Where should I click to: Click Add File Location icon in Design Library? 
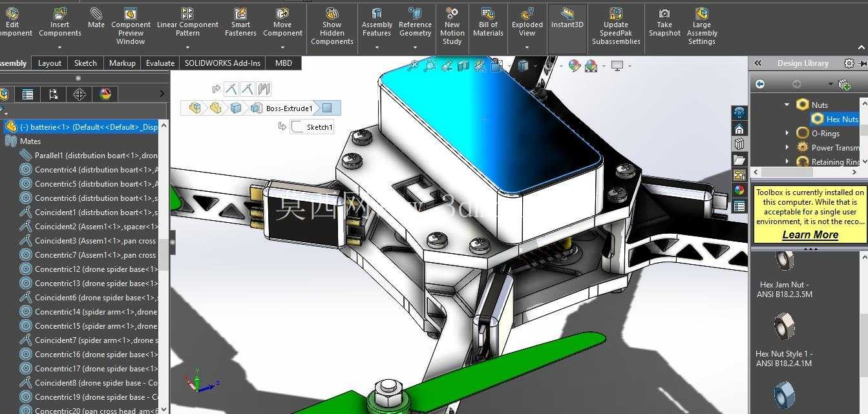point(843,84)
